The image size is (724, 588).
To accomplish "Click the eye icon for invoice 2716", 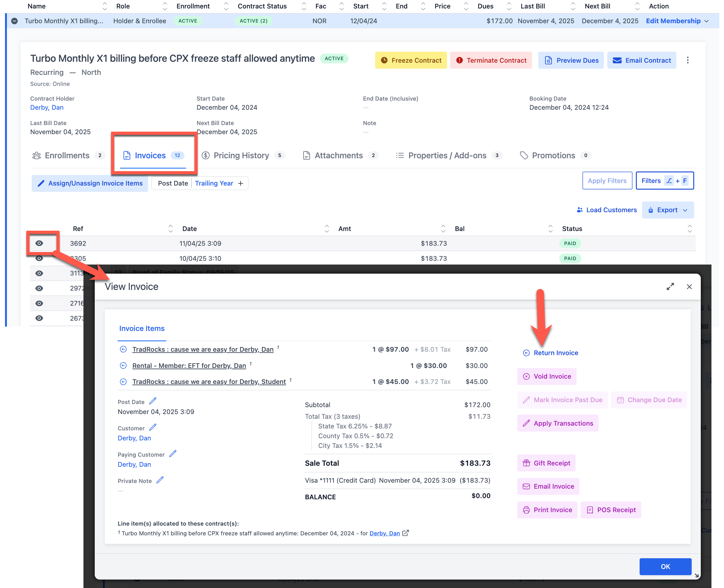I will pyautogui.click(x=39, y=303).
